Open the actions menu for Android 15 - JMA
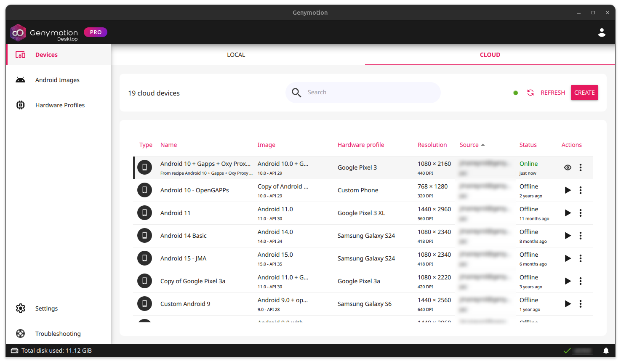This screenshot has height=364, width=621. (581, 258)
